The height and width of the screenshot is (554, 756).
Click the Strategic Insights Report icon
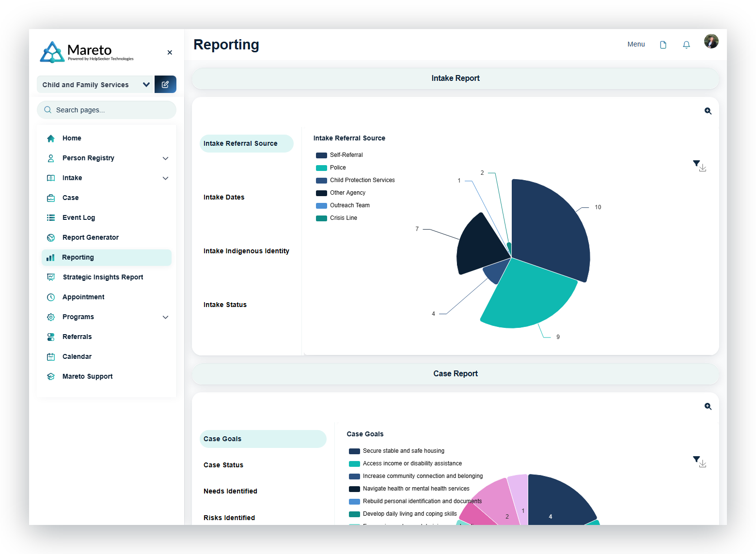51,277
